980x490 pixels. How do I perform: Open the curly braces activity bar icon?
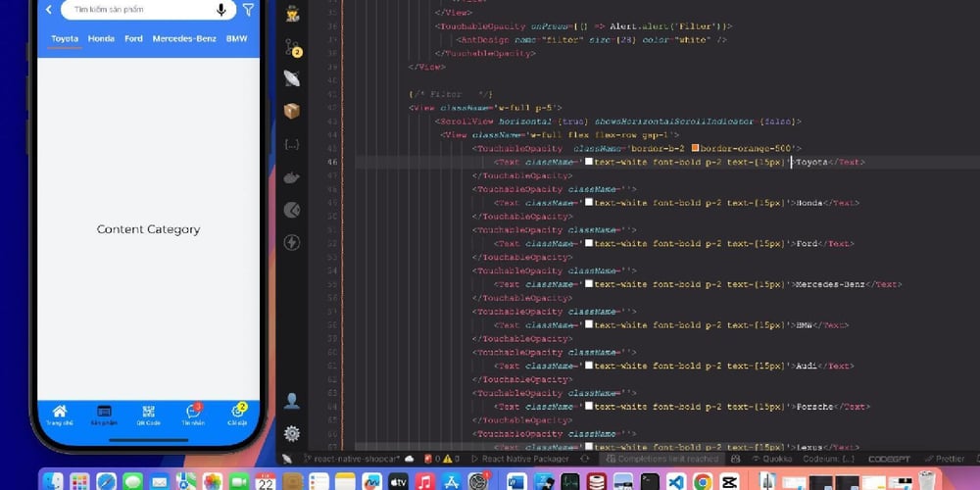(x=292, y=144)
